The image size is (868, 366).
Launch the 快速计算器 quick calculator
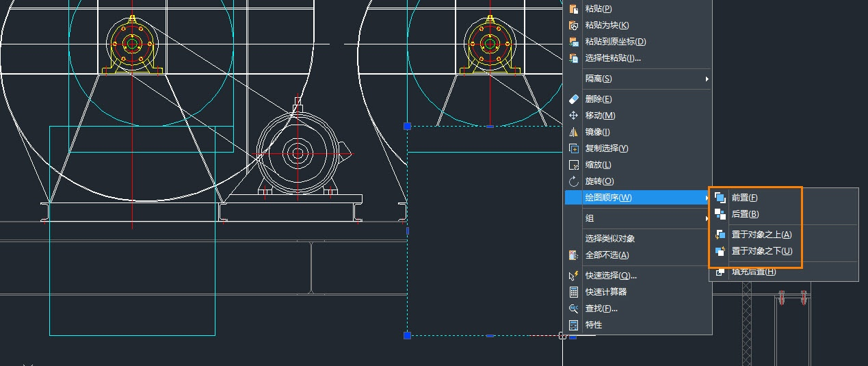[x=637, y=292]
